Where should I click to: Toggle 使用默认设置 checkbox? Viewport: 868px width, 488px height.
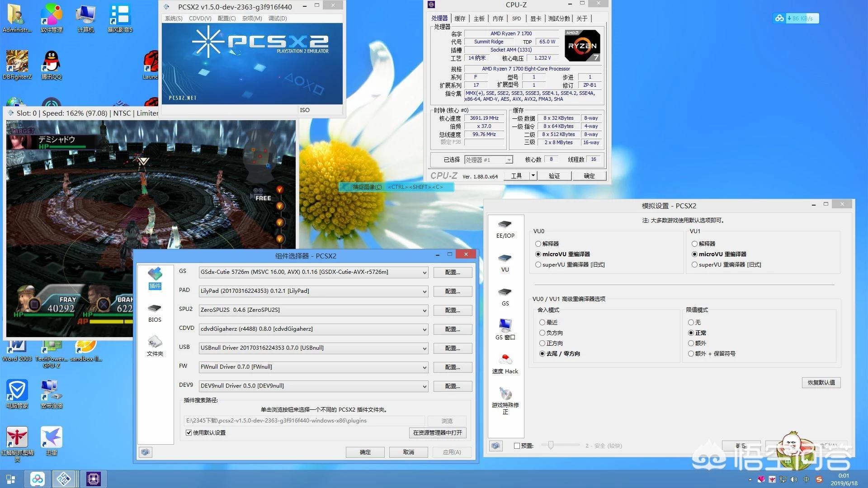point(206,433)
